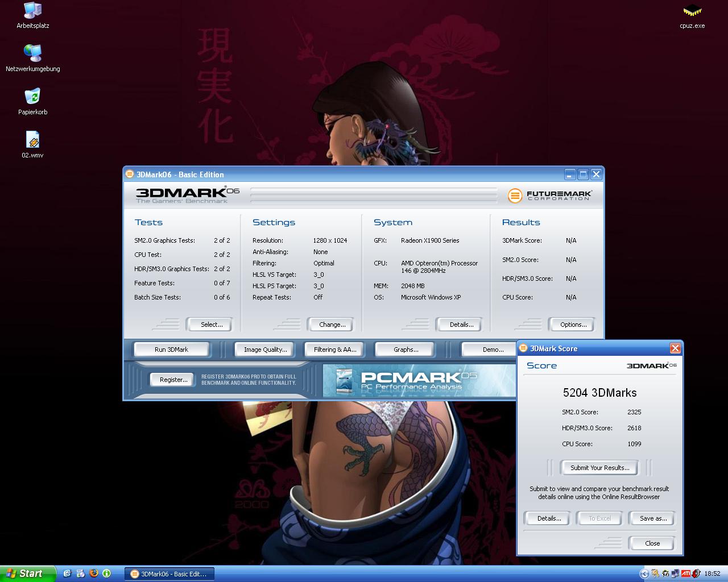Click the Register... button
The width and height of the screenshot is (728, 582).
tap(172, 380)
